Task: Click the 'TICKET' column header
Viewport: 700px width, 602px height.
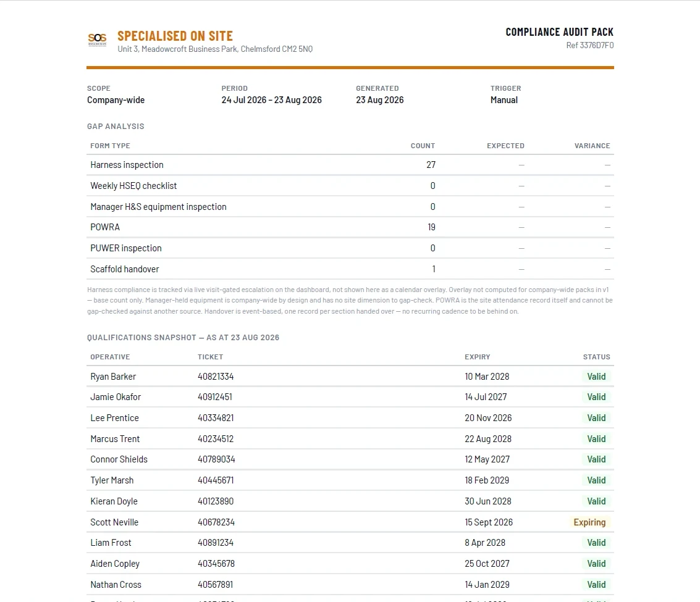Action: [210, 357]
